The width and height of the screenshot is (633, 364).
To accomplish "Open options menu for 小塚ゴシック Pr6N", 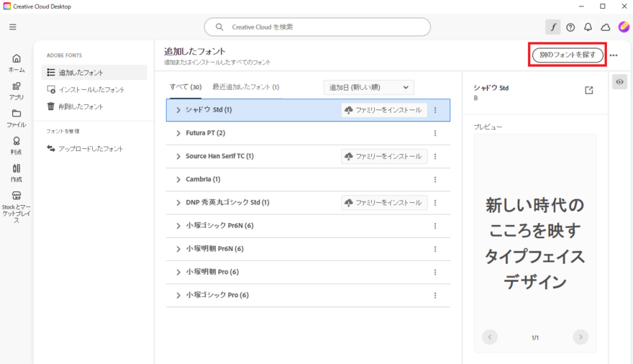I will point(435,226).
